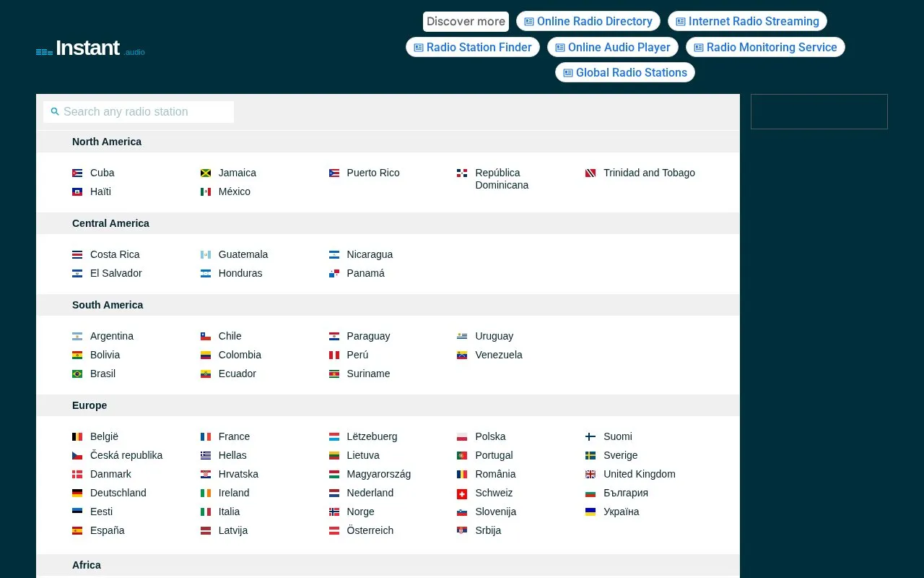This screenshot has height=578, width=924.
Task: Click the Suomi flag icon
Action: pyautogui.click(x=590, y=437)
